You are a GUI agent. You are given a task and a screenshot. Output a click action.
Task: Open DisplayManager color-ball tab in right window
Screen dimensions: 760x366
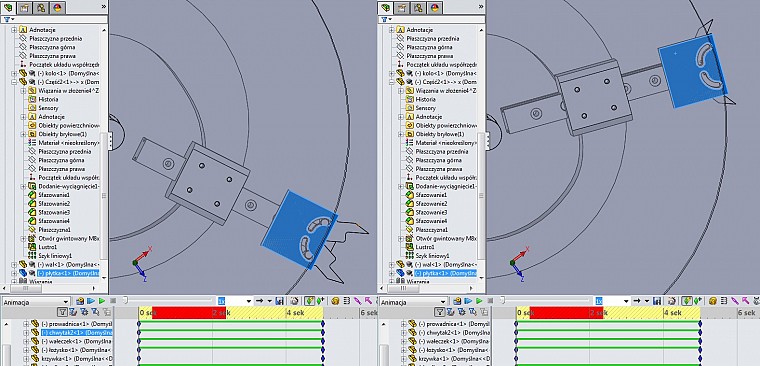pos(435,7)
